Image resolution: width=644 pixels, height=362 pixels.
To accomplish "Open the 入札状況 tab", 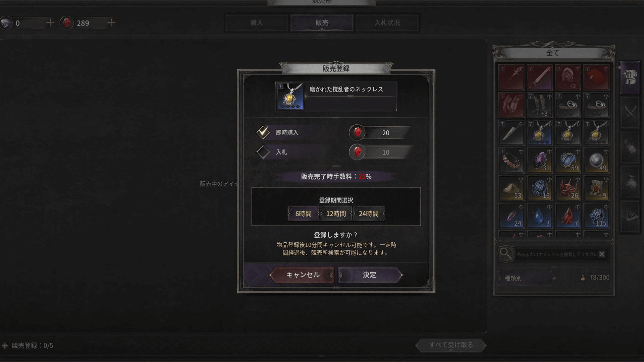I will (x=387, y=23).
